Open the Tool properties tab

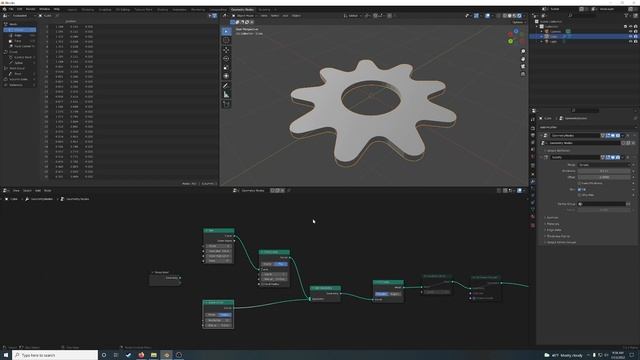(x=533, y=120)
